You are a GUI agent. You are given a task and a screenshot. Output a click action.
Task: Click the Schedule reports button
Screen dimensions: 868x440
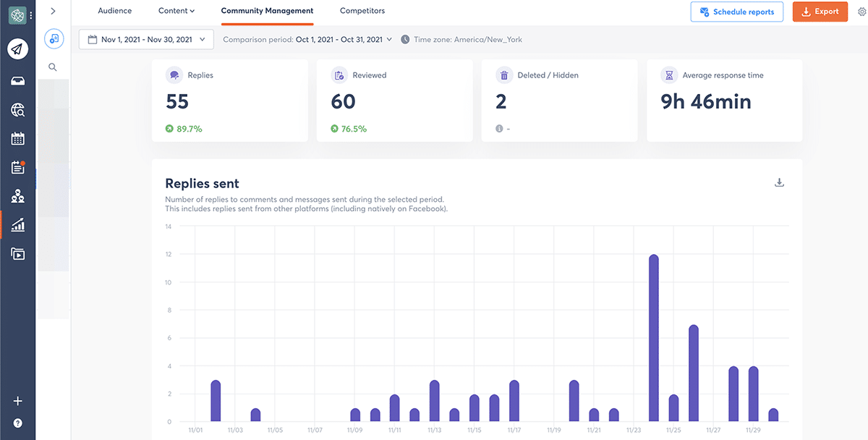tap(736, 12)
